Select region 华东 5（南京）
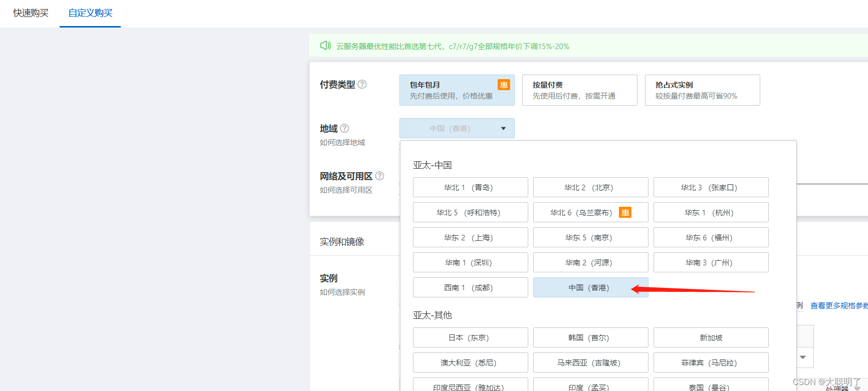 [x=591, y=237]
